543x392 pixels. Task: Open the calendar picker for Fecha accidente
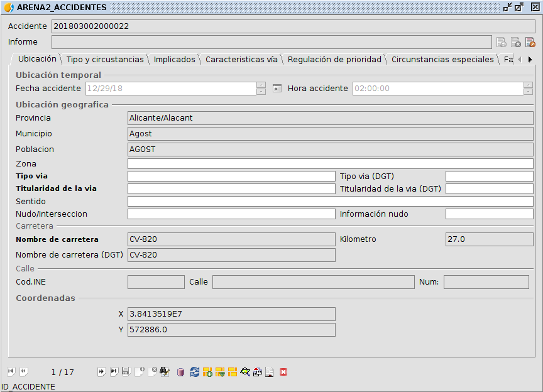[277, 89]
